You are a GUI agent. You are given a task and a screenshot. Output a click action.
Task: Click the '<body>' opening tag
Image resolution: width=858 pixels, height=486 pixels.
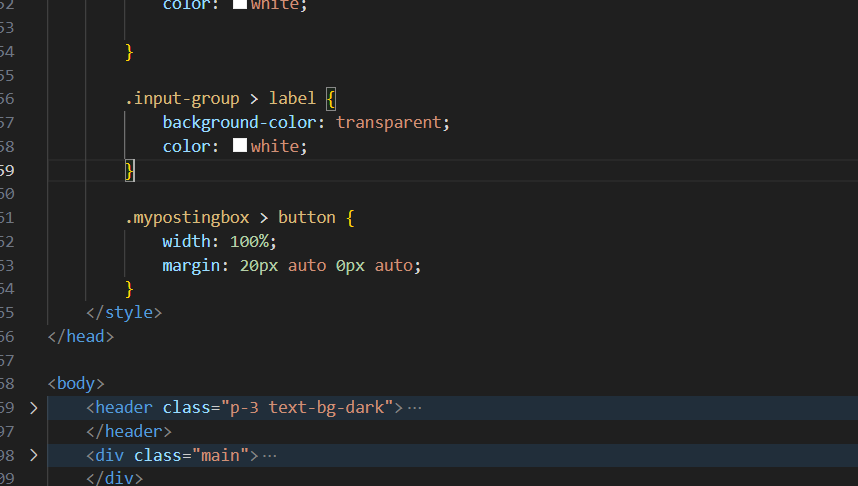76,384
